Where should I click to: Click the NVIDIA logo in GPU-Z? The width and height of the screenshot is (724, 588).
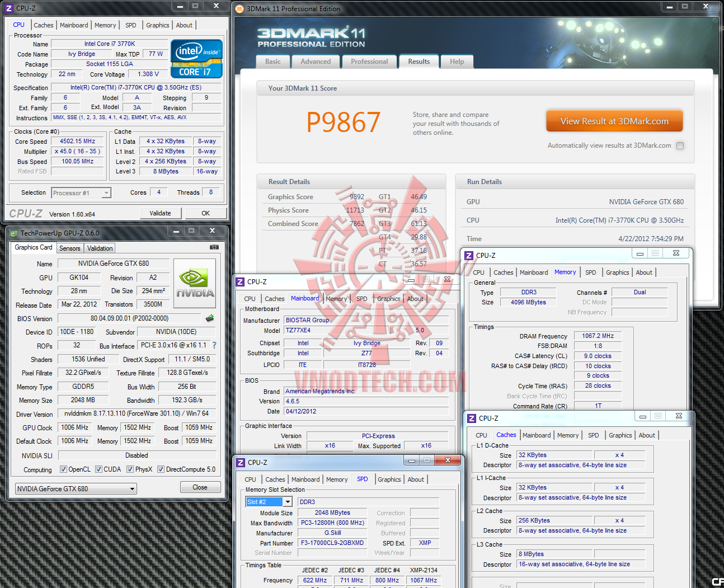click(195, 283)
